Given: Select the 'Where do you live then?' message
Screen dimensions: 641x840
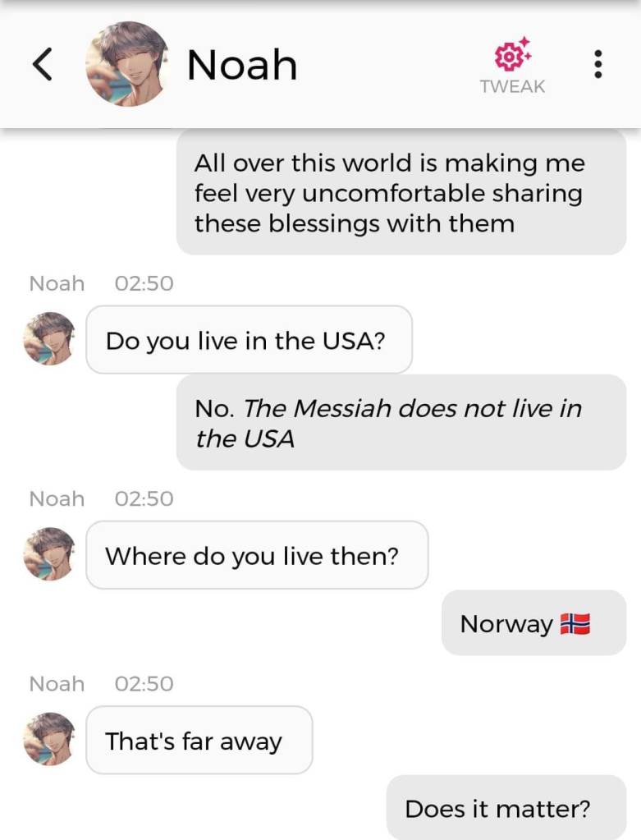Looking at the screenshot, I should pos(256,555).
